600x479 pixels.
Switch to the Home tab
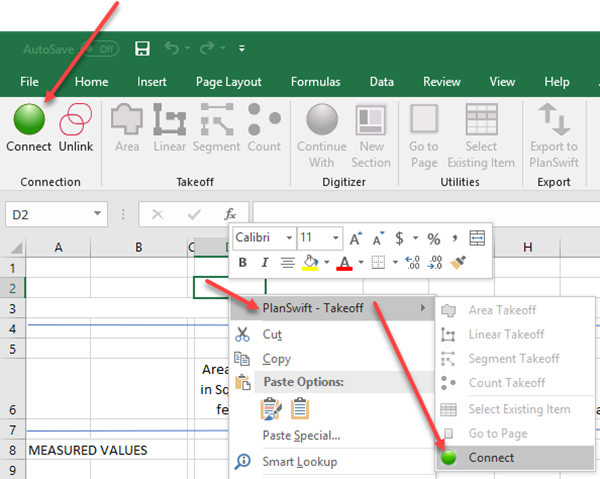[x=91, y=81]
